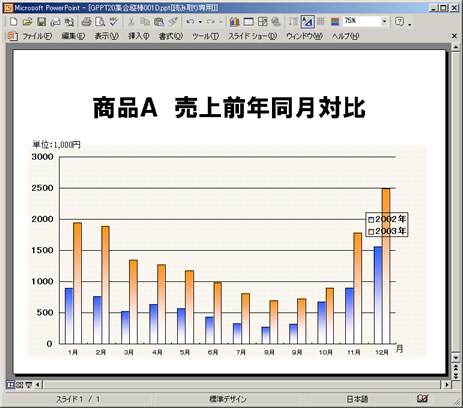Image resolution: width=463 pixels, height=408 pixels.
Task: Click the New blank presentation icon
Action: tap(13, 22)
